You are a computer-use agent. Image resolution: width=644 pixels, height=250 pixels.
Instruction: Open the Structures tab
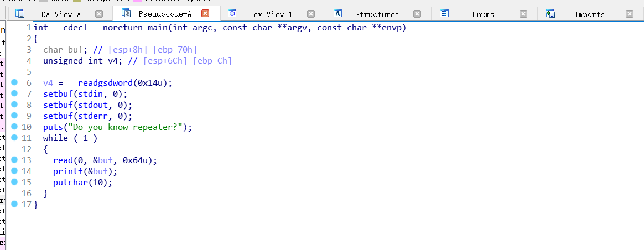pyautogui.click(x=377, y=14)
